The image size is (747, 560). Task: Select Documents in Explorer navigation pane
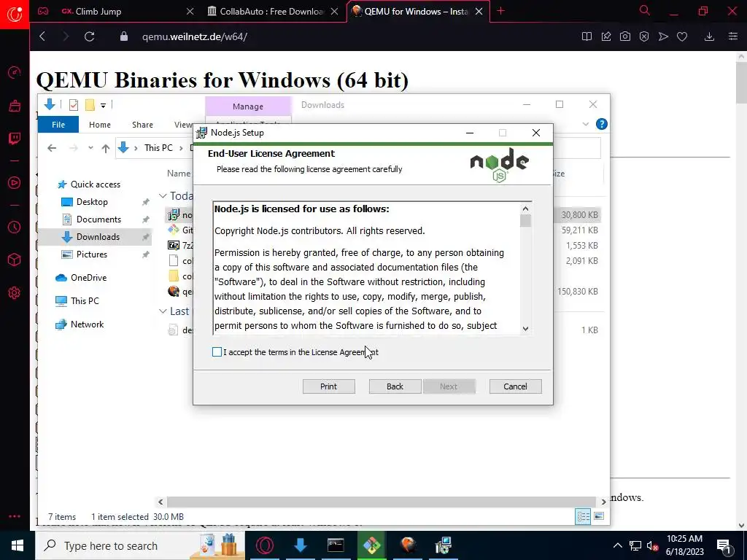98,219
